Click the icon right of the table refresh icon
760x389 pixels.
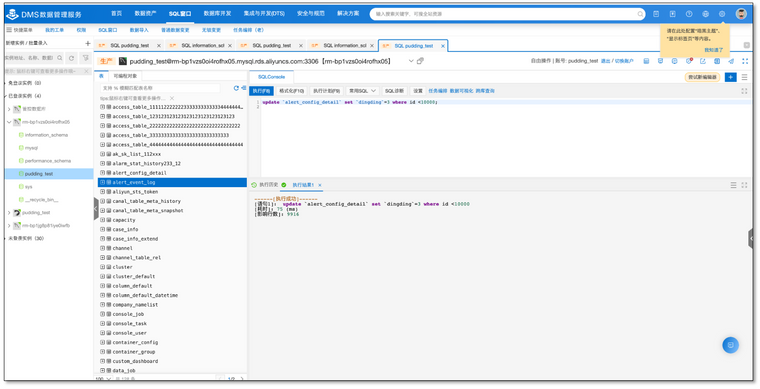click(x=243, y=88)
